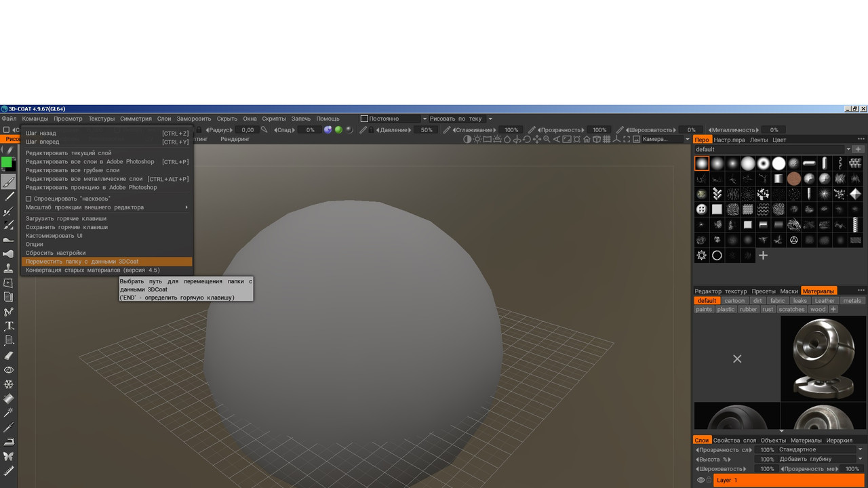Click the axis gizmo icon in view toolbar

616,139
